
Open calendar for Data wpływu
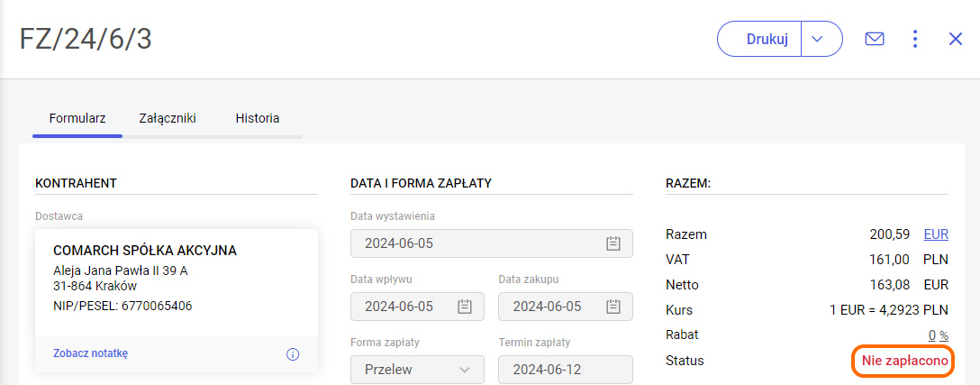tap(465, 307)
